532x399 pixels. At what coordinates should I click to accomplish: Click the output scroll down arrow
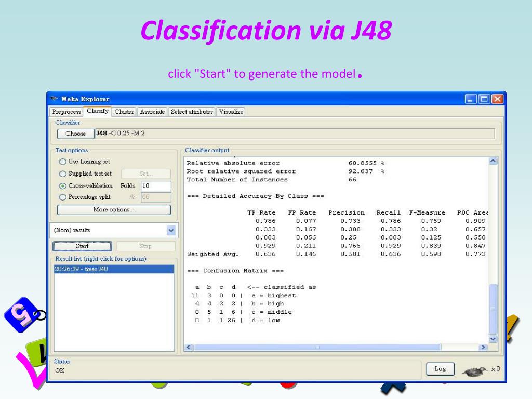click(x=493, y=339)
